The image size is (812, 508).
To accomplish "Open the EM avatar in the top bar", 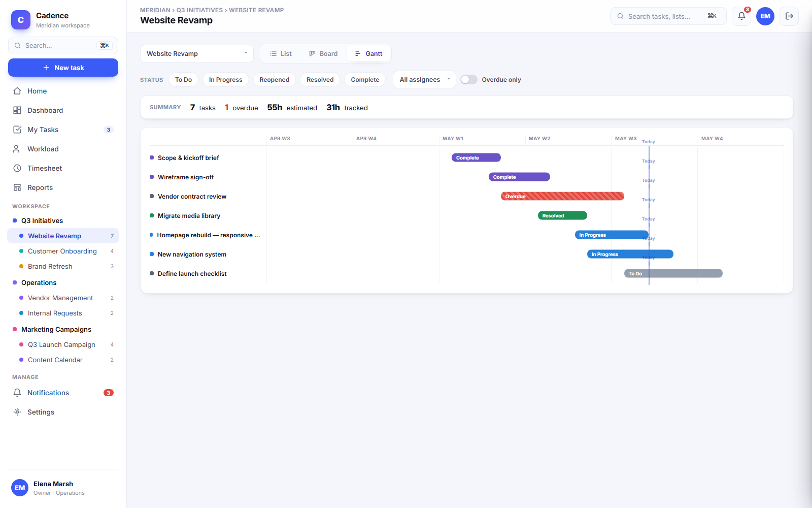I will pyautogui.click(x=765, y=16).
